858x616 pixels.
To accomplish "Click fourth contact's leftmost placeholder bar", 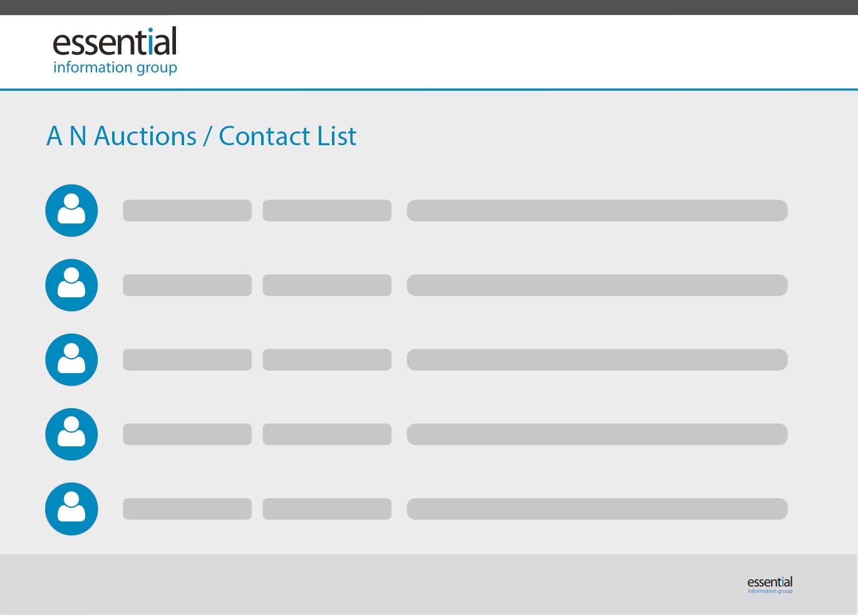I will [187, 434].
